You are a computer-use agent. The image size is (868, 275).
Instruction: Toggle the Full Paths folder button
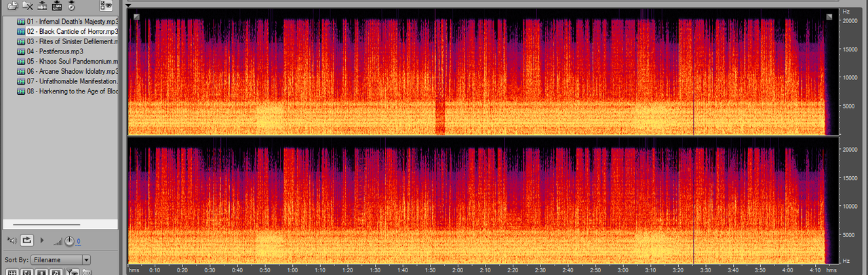tap(87, 272)
